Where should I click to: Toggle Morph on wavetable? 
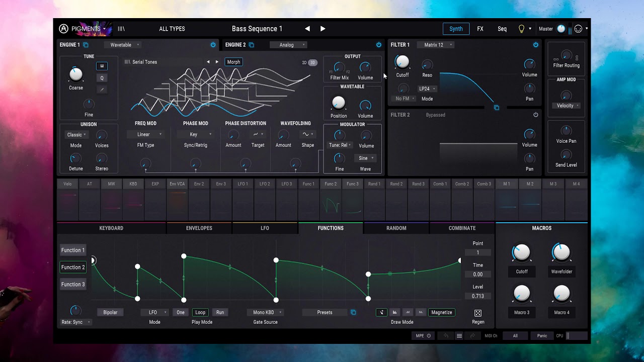[233, 62]
